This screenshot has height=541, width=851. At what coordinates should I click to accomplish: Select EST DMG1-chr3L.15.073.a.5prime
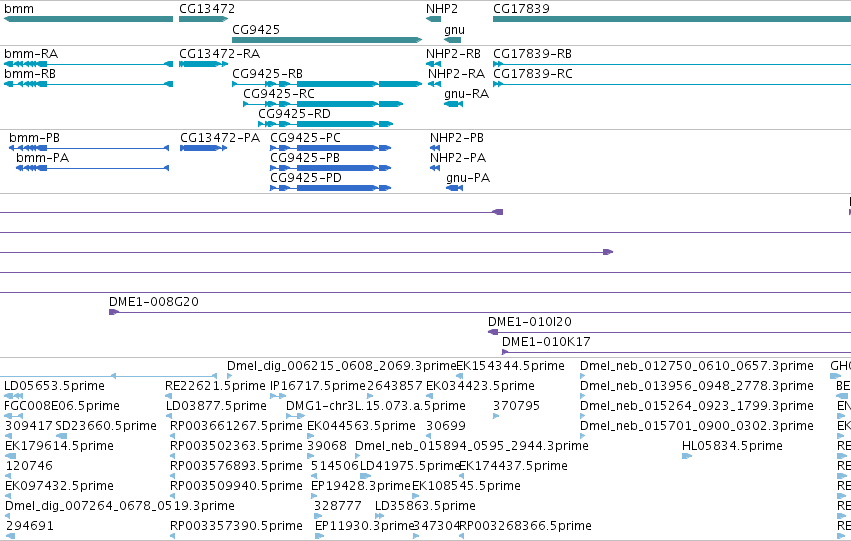[296, 416]
